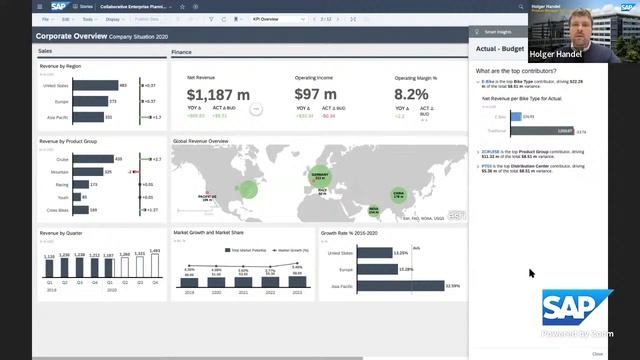Click the Smart Insights lightbulb icon
Screen dimensions: 640x360
pos(476,32)
